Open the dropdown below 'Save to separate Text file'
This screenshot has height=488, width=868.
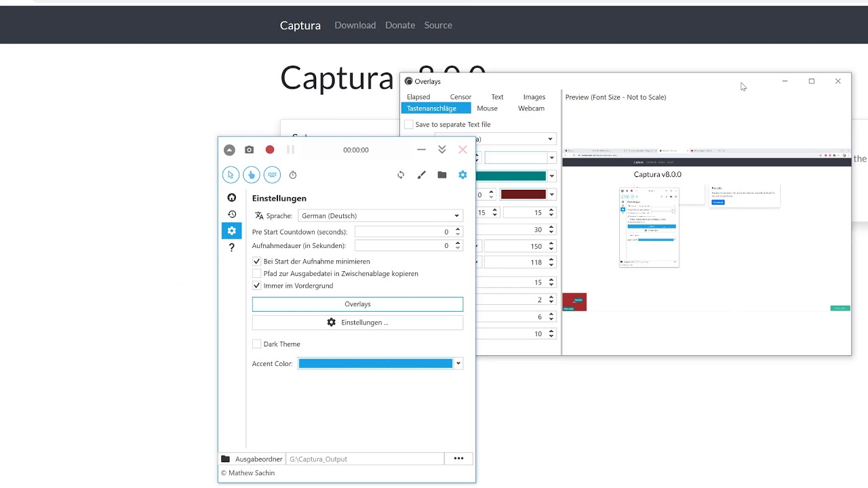click(x=550, y=139)
